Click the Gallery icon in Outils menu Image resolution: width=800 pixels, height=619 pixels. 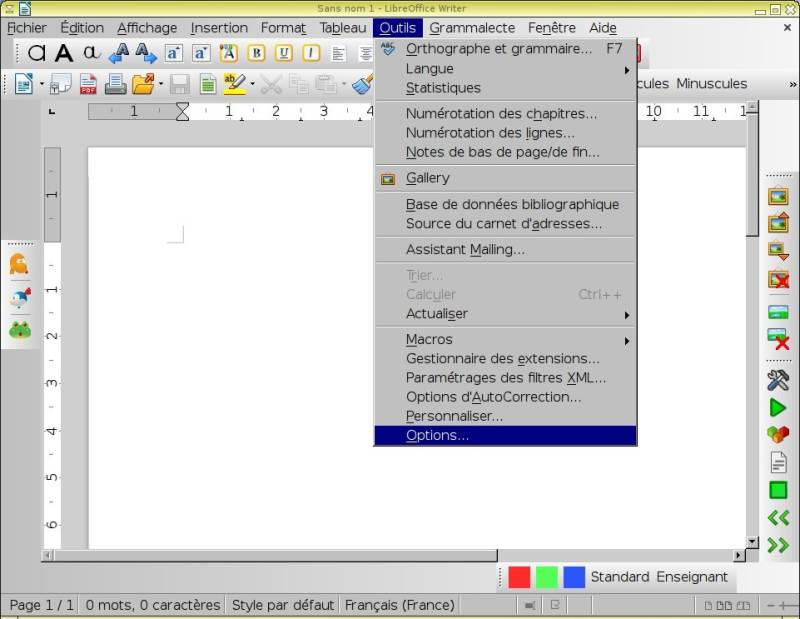(x=388, y=179)
